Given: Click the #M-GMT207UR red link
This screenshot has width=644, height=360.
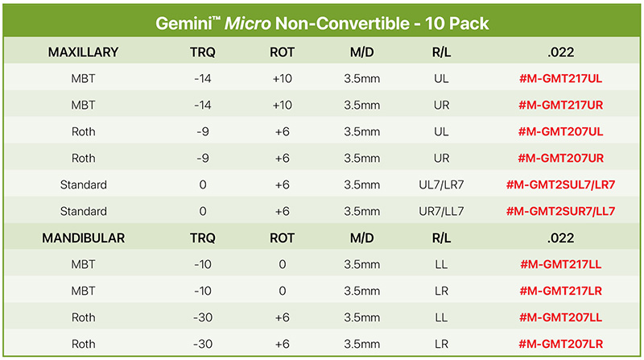Looking at the screenshot, I should click(560, 158).
